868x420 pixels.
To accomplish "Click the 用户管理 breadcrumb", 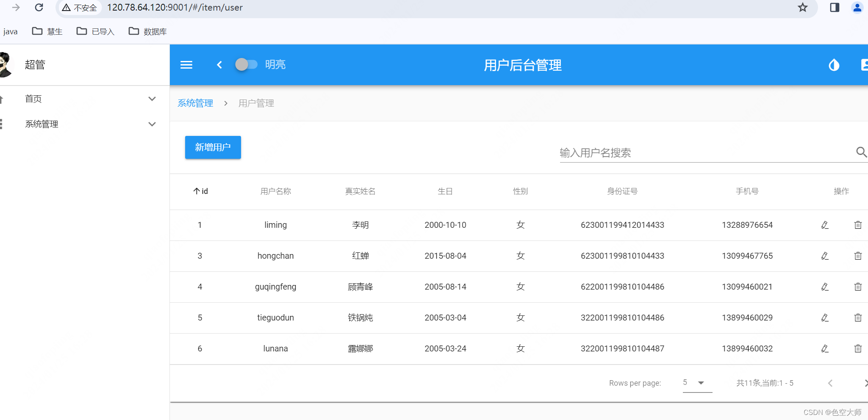I will [256, 103].
